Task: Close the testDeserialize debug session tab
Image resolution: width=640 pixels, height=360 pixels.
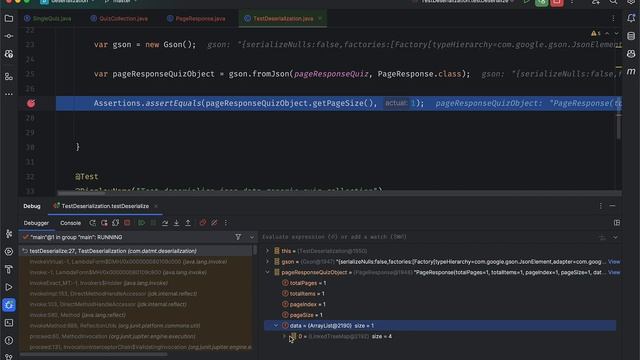Action: (156, 206)
